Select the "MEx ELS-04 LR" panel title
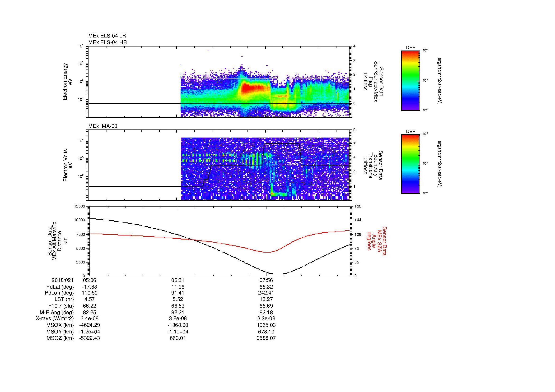 (107, 36)
